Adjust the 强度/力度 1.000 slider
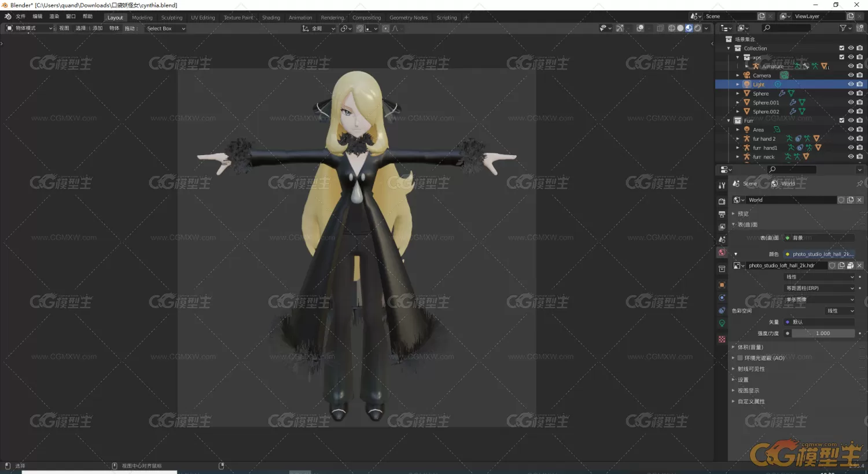 click(823, 333)
